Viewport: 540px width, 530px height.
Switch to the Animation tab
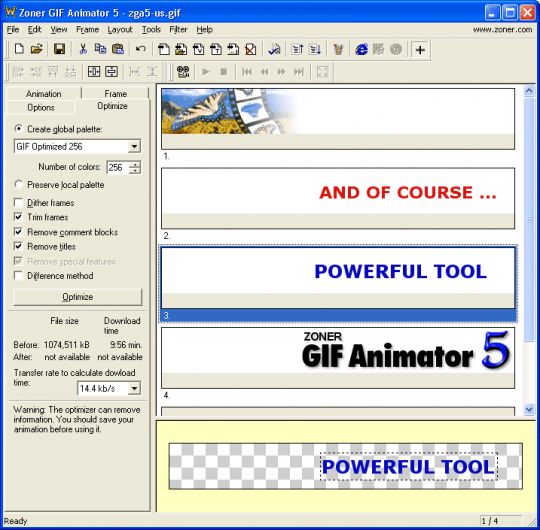point(43,94)
